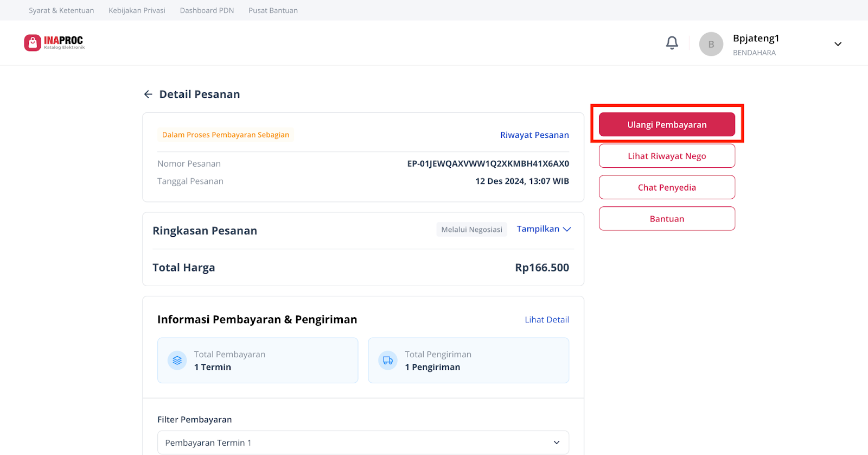The height and width of the screenshot is (455, 868).
Task: Open Kebijakan Privasi in top menu
Action: click(137, 10)
